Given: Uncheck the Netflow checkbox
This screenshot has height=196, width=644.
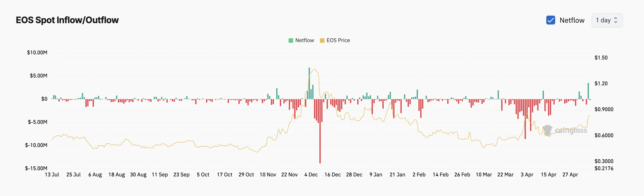Looking at the screenshot, I should [551, 20].
